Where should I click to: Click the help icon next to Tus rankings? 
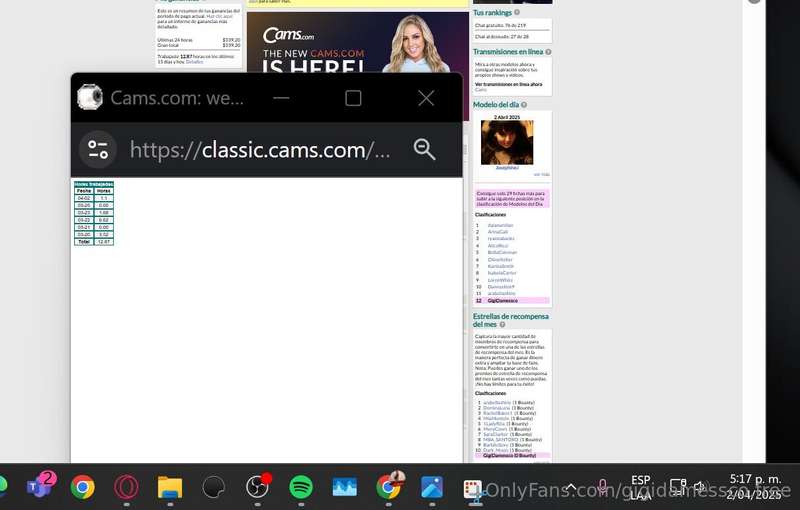517,12
